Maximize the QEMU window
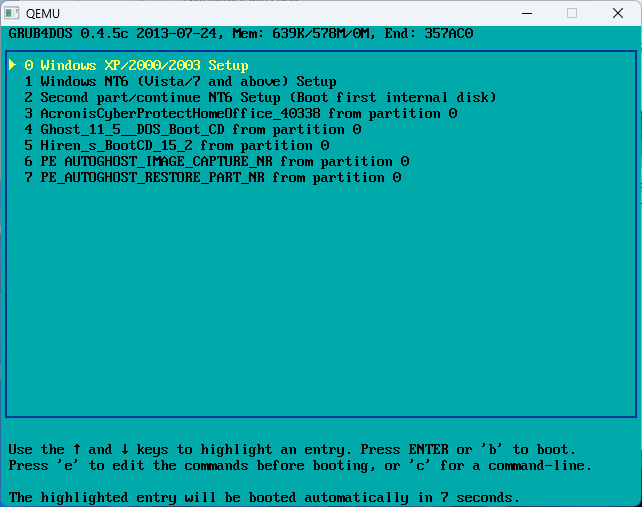This screenshot has width=642, height=507. click(x=572, y=14)
